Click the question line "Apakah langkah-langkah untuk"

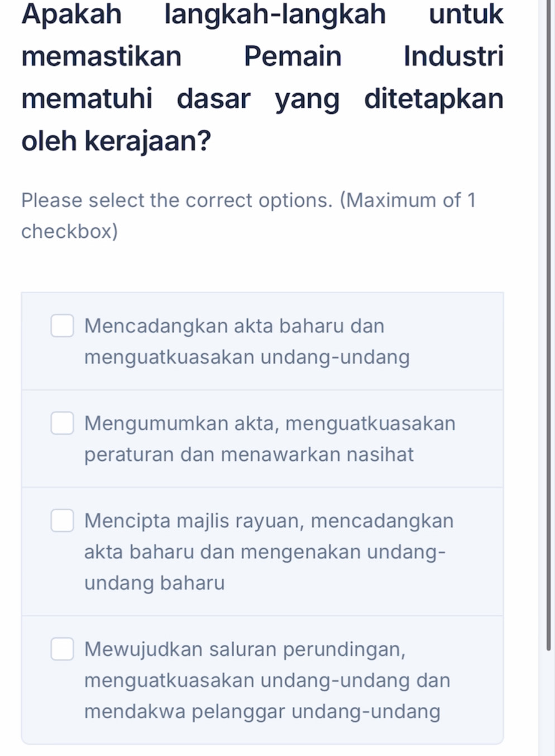[262, 14]
